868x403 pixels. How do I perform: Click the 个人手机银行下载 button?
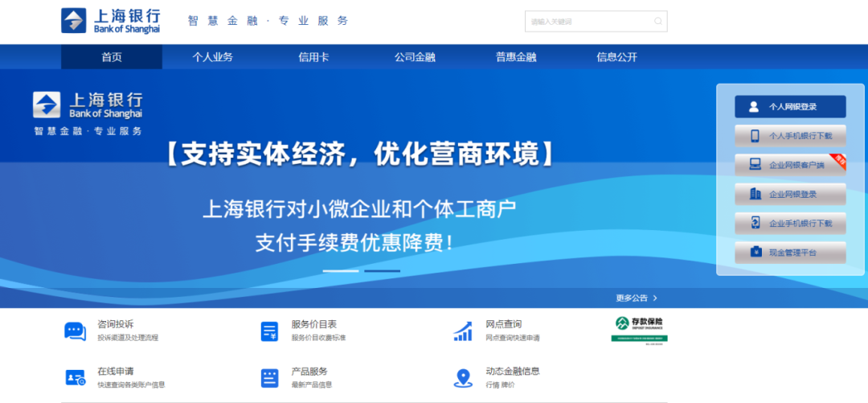[791, 136]
